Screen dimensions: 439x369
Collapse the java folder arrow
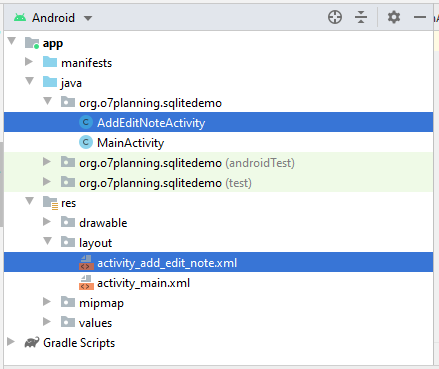(x=30, y=81)
